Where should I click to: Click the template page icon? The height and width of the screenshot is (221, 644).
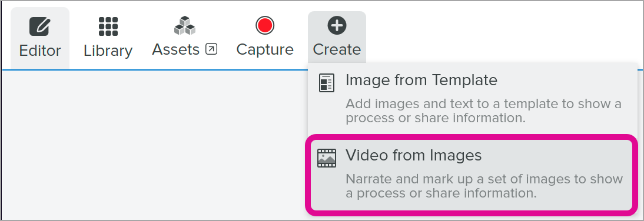(327, 82)
